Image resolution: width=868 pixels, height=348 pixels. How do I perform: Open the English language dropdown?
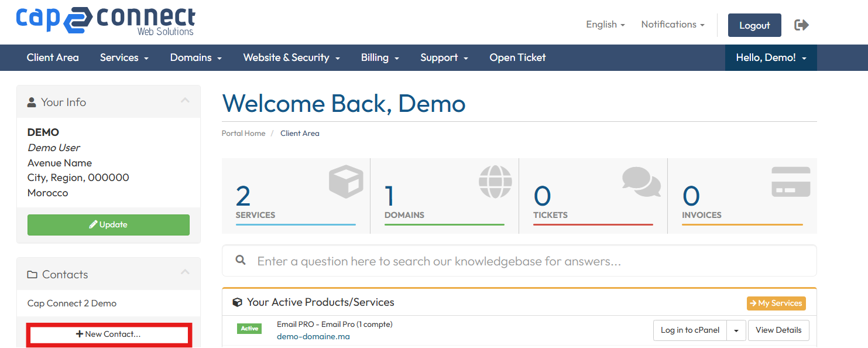click(x=605, y=25)
